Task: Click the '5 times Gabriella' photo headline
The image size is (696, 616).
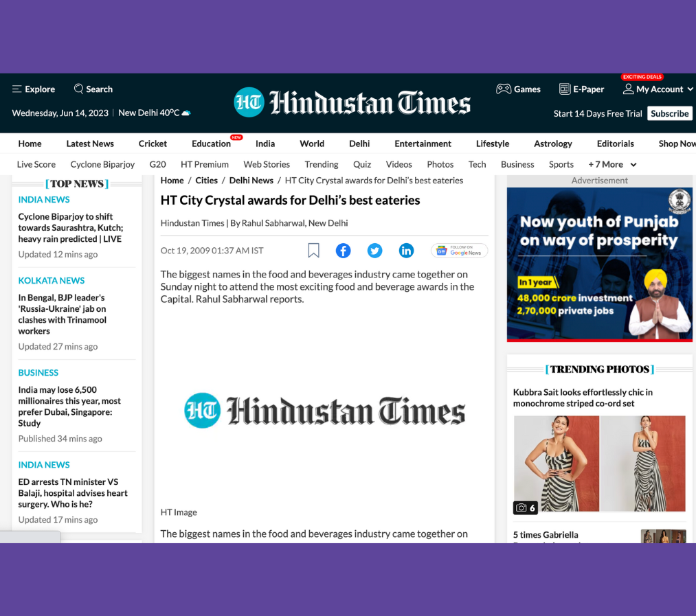Action: 546,535
